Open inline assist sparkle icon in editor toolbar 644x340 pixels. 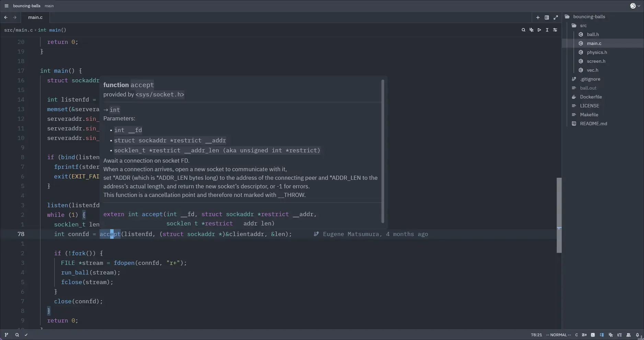point(531,30)
